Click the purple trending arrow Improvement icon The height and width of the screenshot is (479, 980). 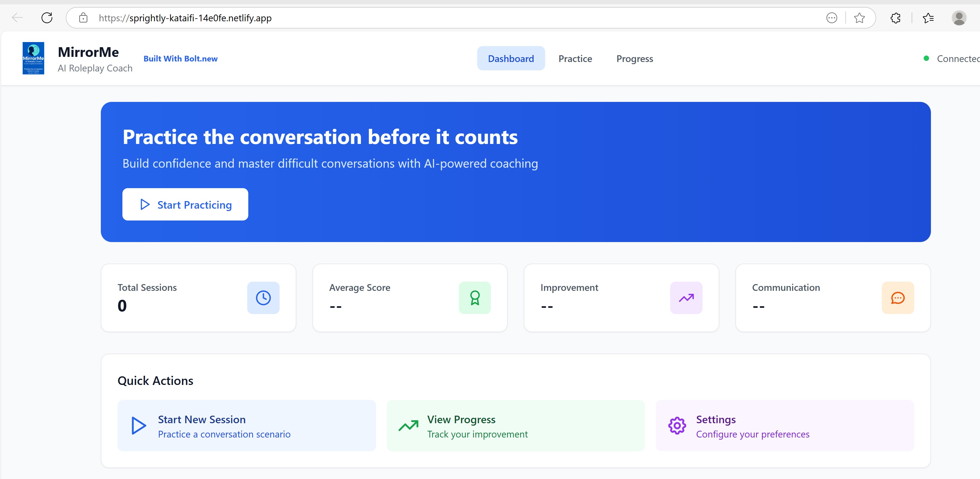click(x=686, y=298)
